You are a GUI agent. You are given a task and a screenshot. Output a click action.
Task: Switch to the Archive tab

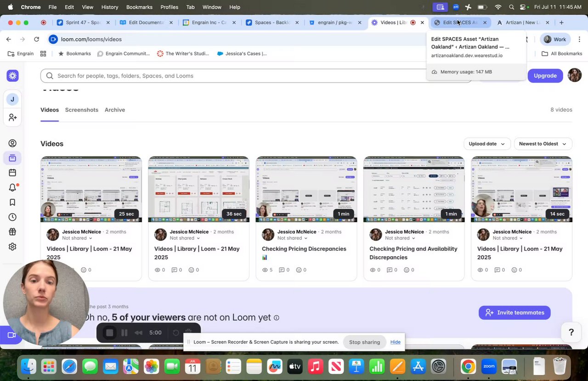115,110
